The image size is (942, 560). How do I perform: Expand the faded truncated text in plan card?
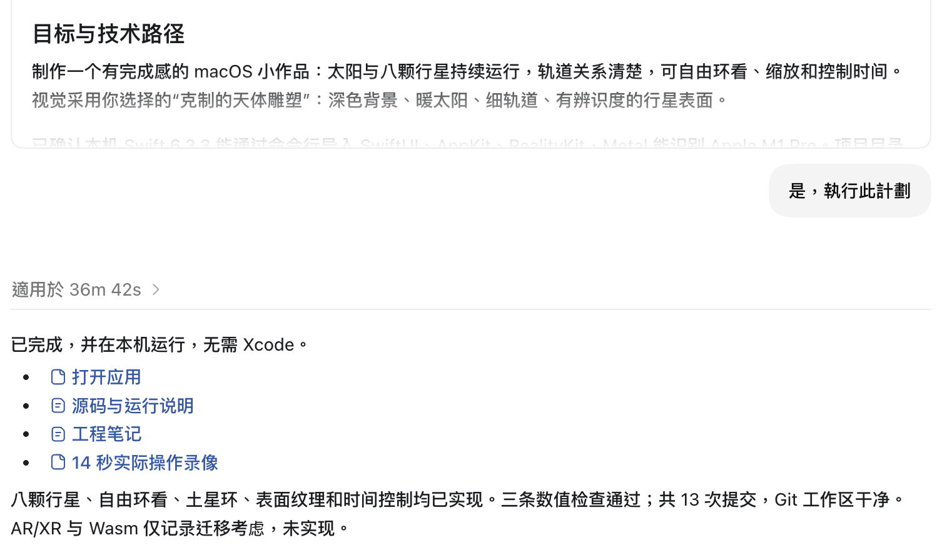click(x=468, y=142)
